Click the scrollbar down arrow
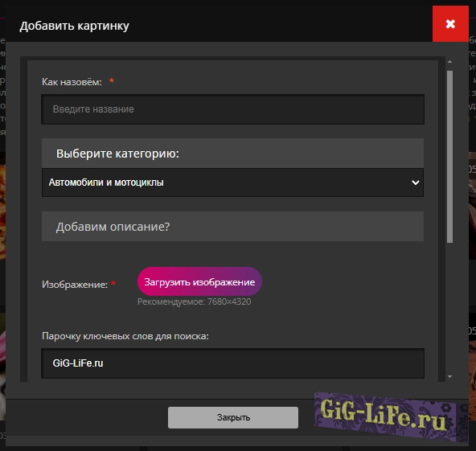The width and height of the screenshot is (476, 451). [450, 376]
